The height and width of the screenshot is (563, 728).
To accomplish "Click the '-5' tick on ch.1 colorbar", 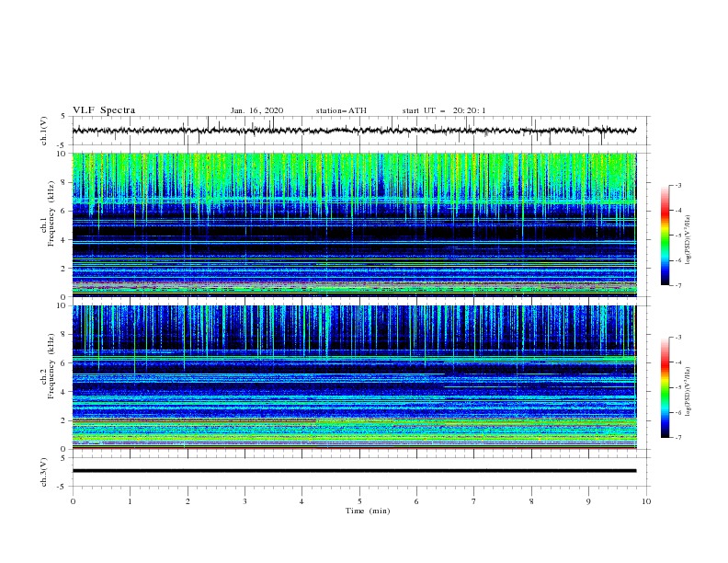I will pos(677,236).
